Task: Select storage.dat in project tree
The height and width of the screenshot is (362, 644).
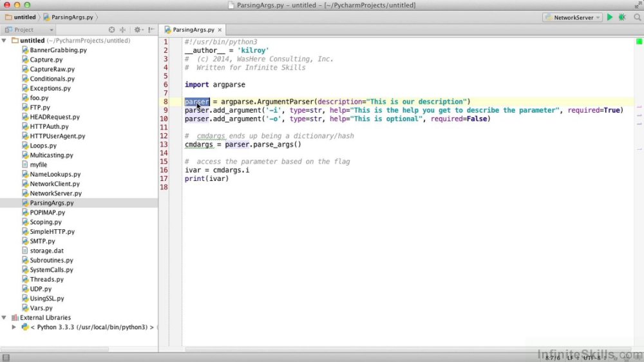Action: tap(46, 251)
